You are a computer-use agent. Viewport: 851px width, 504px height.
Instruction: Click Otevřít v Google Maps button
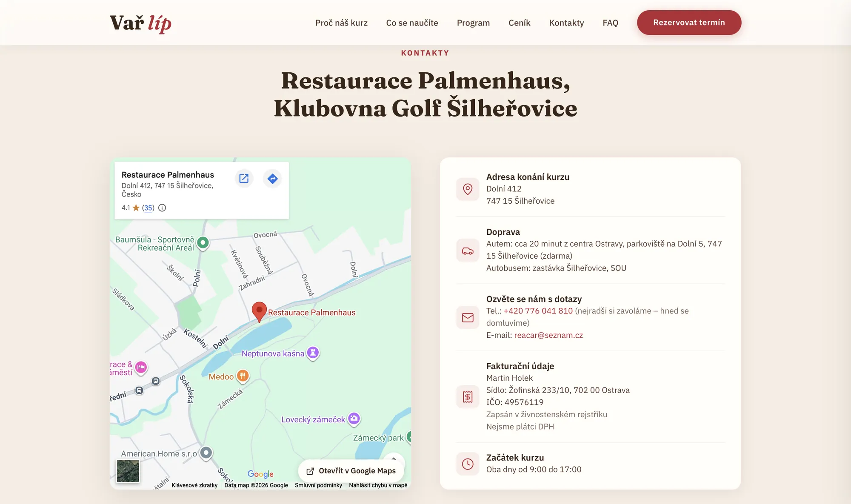pos(351,471)
